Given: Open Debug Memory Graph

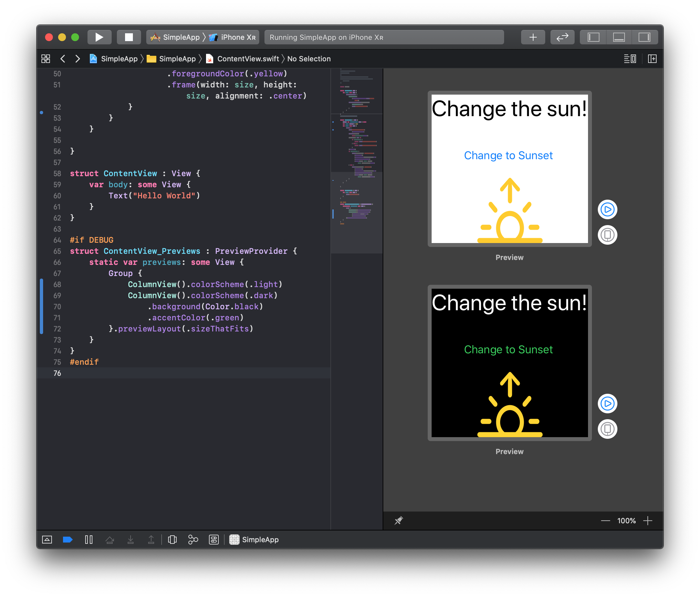Looking at the screenshot, I should point(193,539).
